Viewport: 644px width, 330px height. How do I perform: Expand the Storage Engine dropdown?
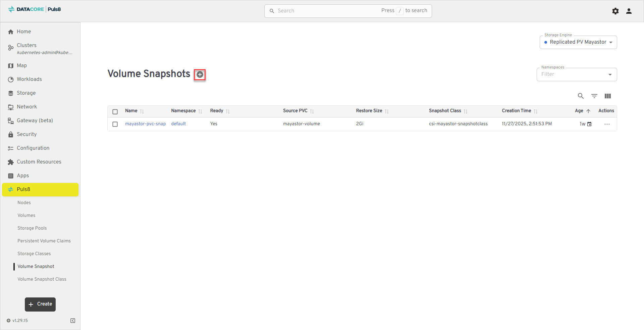coord(578,42)
